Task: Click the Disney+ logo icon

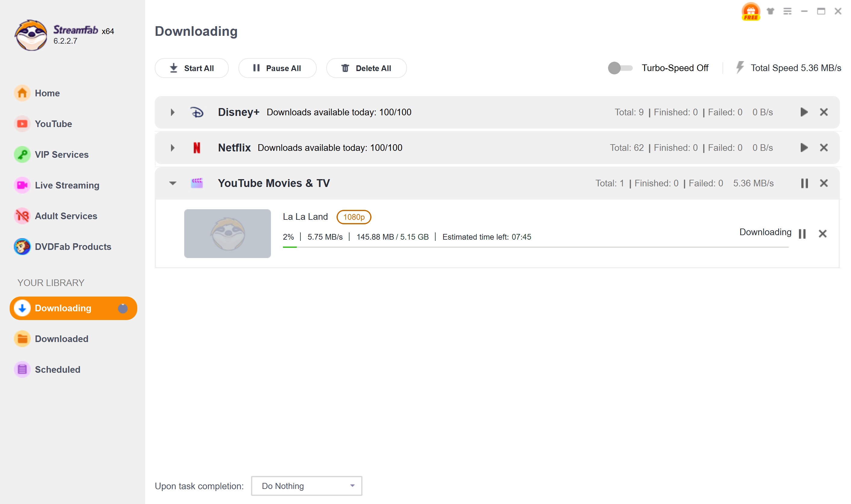Action: click(x=197, y=112)
